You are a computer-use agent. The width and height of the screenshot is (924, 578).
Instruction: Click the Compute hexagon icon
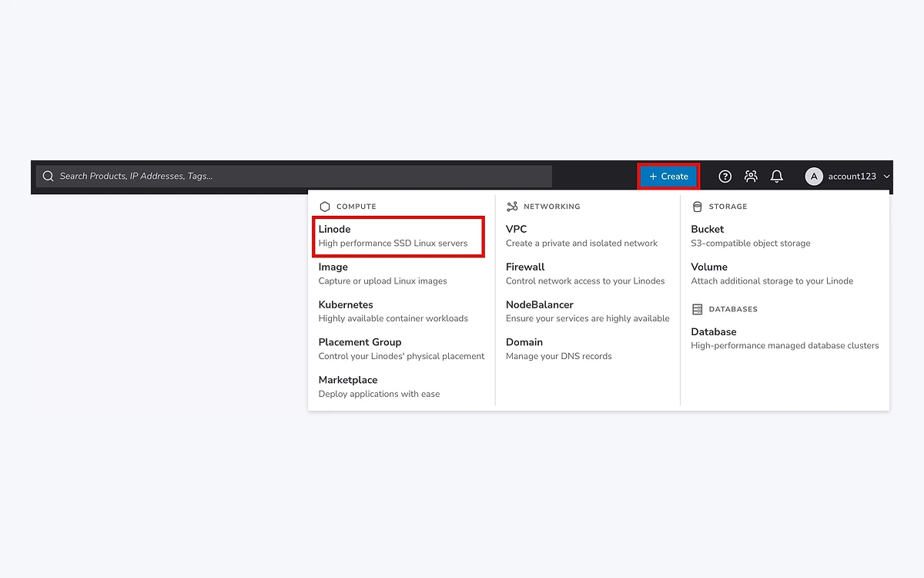pyautogui.click(x=325, y=207)
